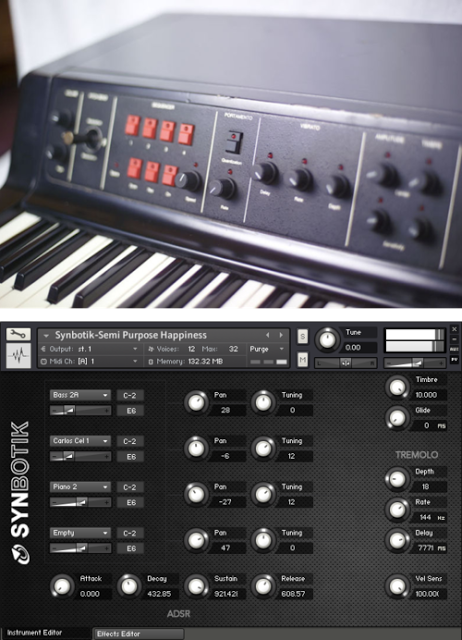This screenshot has height=640, width=462.
Task: Expand the Piano 2 sample dropdown
Action: 80,487
